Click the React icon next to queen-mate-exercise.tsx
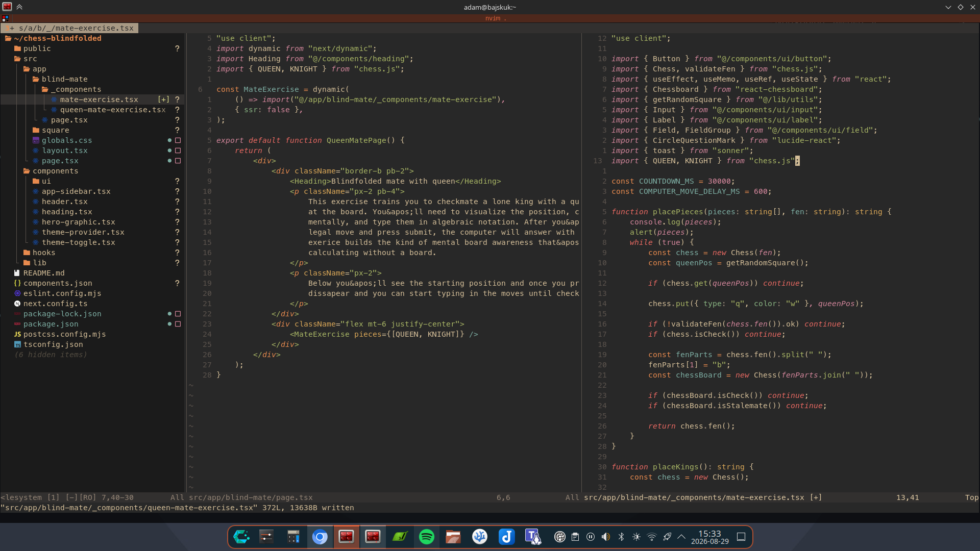The height and width of the screenshot is (551, 980). coord(54,110)
